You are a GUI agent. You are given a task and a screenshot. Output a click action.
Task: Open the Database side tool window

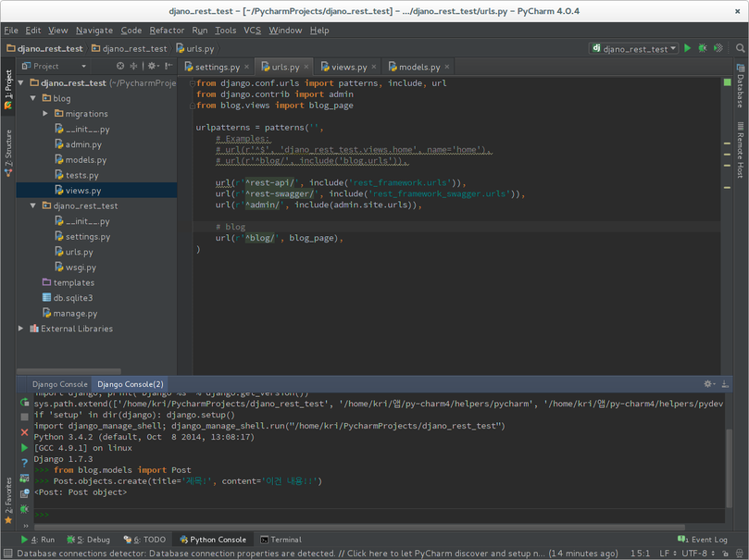tap(741, 85)
